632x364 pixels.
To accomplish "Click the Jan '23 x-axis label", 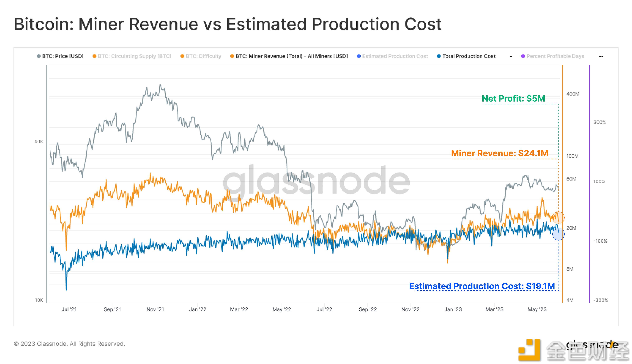I will coord(453,309).
